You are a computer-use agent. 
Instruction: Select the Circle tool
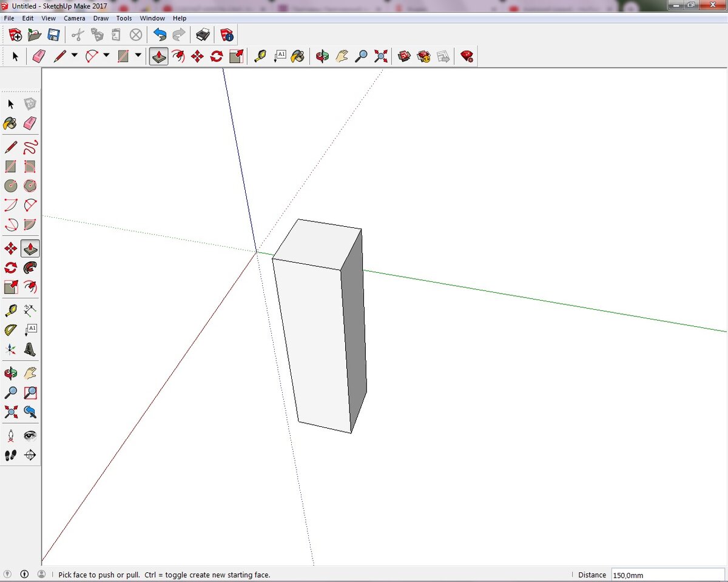(x=11, y=186)
